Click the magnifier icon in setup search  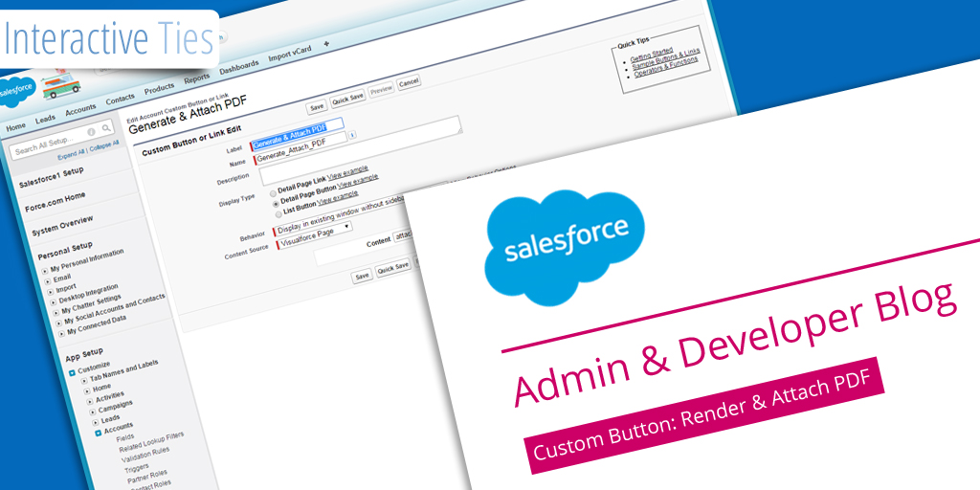[x=106, y=128]
